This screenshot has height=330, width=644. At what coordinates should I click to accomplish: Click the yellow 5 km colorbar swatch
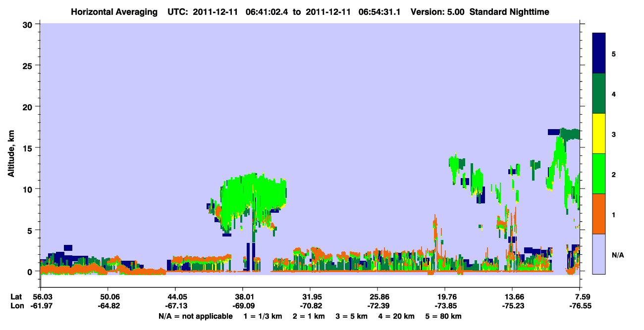(x=599, y=134)
